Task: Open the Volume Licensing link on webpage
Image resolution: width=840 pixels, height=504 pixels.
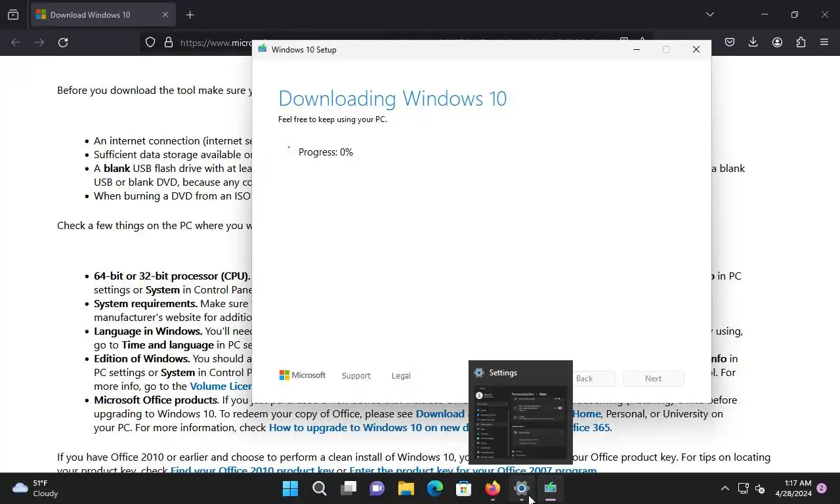Action: click(221, 386)
